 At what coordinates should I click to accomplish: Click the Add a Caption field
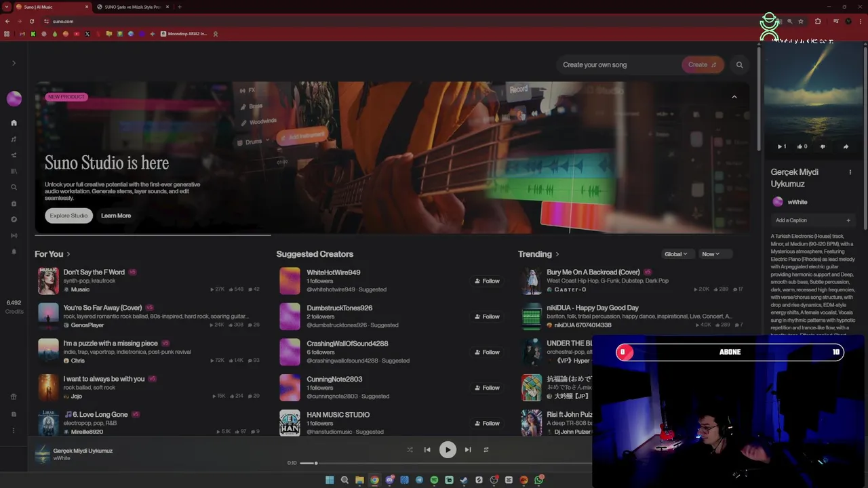(813, 220)
